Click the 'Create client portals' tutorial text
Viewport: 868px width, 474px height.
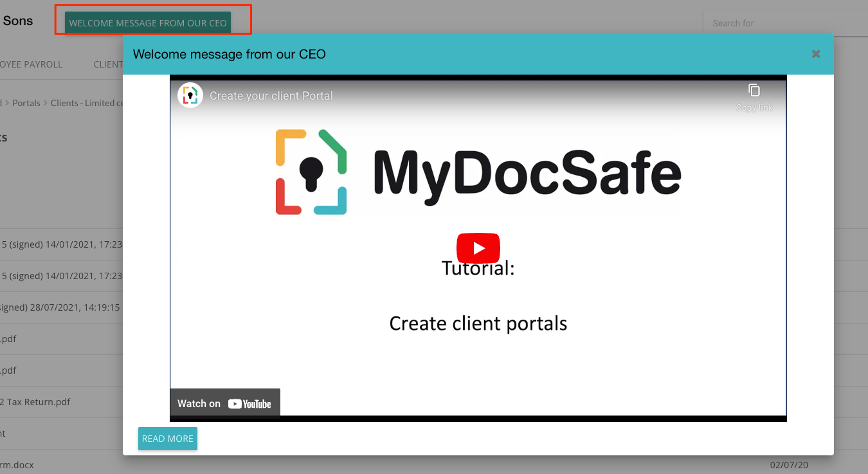(478, 323)
